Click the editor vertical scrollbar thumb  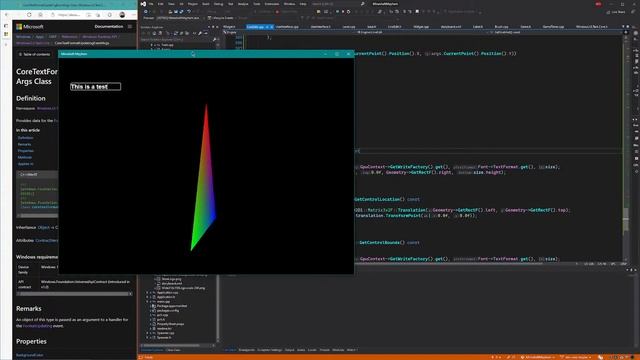tap(626, 220)
